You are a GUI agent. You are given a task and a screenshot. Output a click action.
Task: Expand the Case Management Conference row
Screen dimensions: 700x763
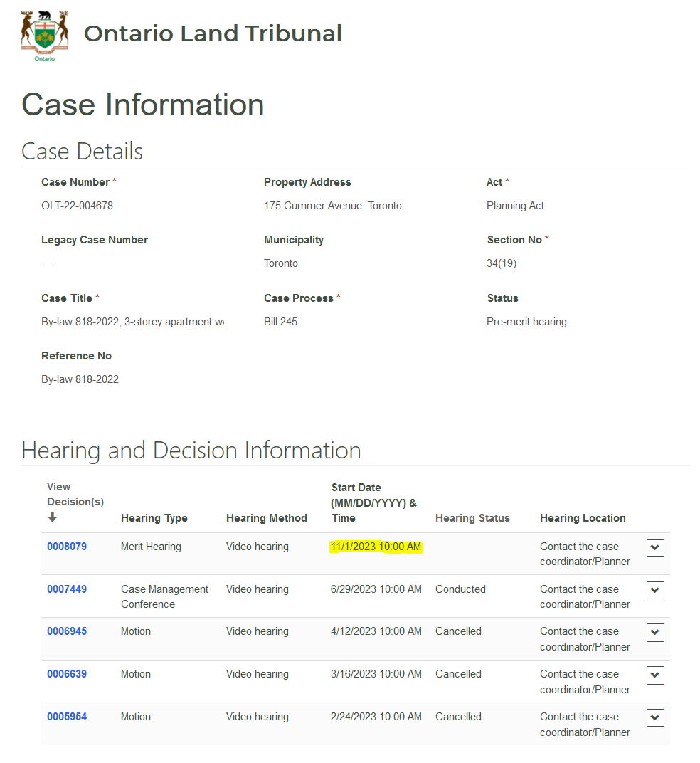[655, 590]
